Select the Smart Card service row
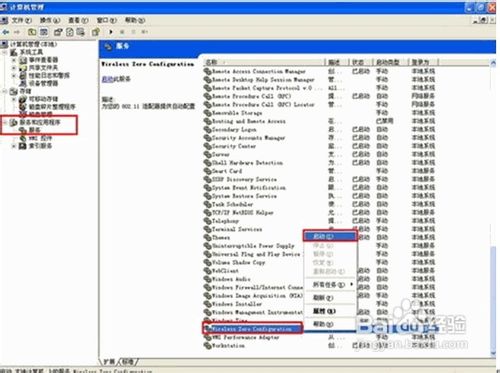 click(227, 171)
